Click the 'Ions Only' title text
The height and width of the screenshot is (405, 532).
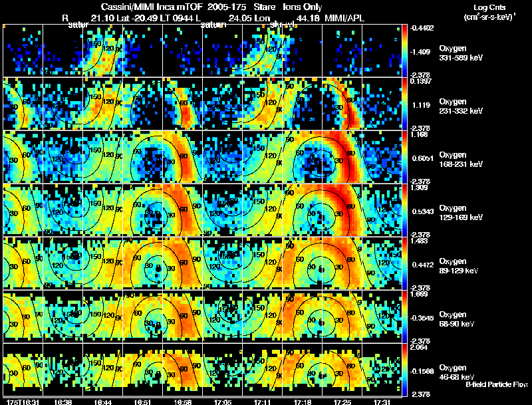[x=303, y=7]
